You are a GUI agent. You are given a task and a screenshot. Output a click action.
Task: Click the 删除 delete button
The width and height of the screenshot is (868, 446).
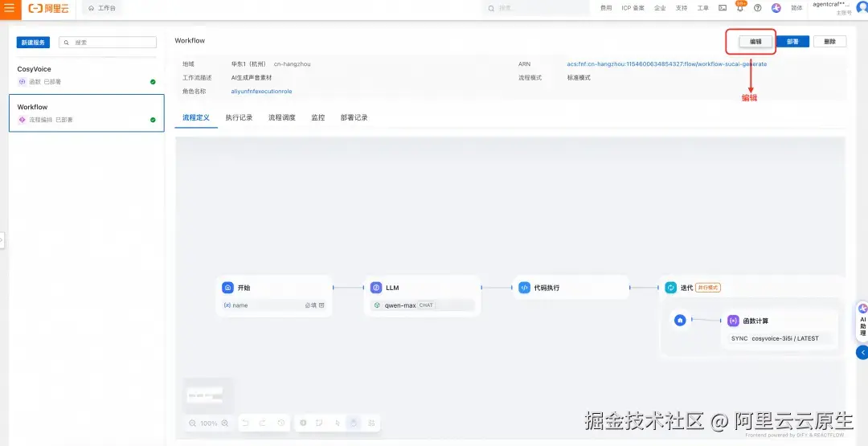[829, 42]
